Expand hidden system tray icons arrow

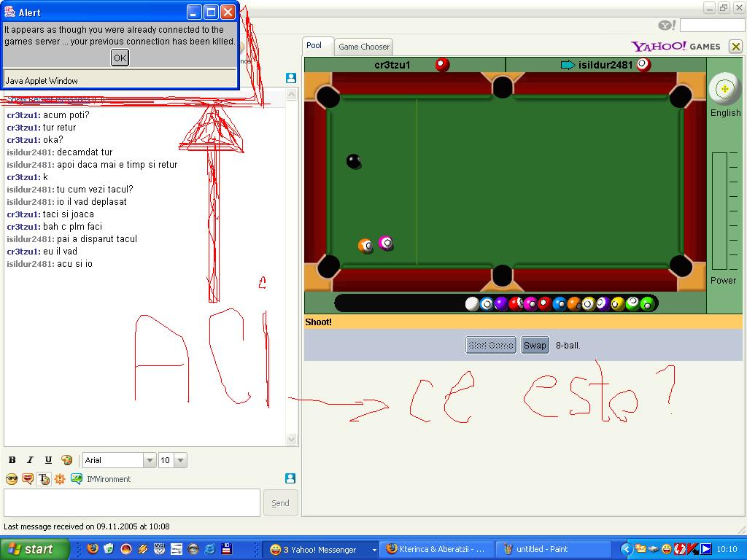(x=627, y=550)
